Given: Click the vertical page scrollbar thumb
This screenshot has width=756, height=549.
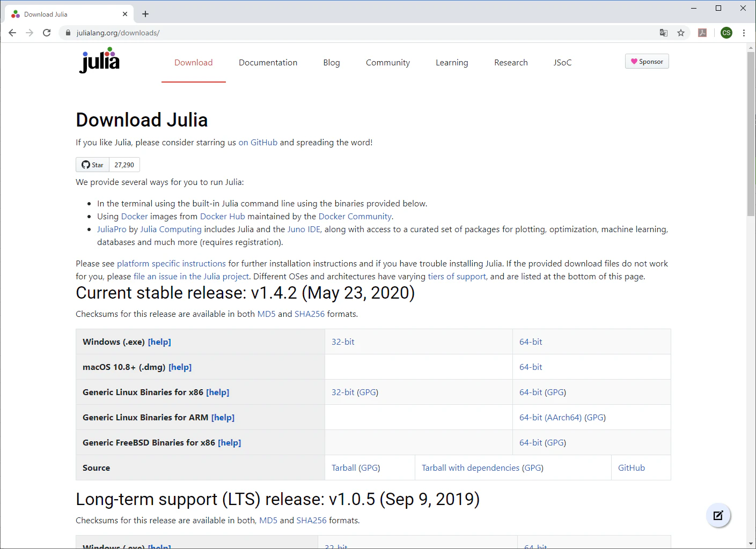Looking at the screenshot, I should [751, 133].
